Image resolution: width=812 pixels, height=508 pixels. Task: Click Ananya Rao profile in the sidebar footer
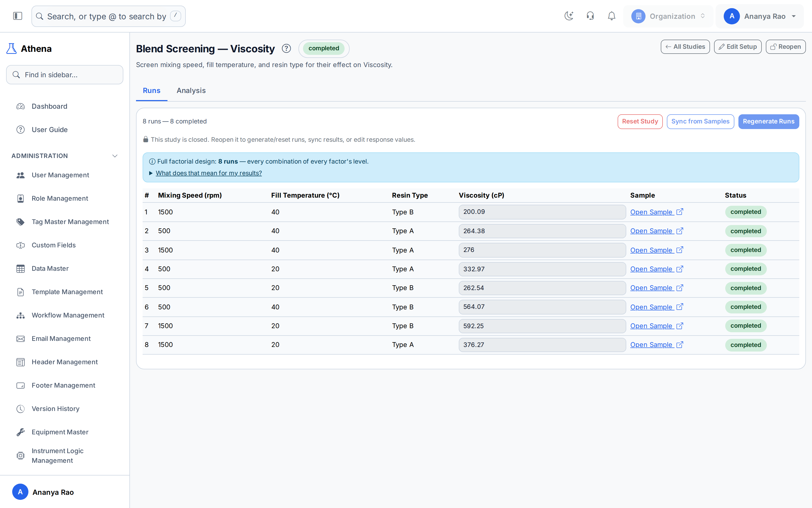click(43, 492)
